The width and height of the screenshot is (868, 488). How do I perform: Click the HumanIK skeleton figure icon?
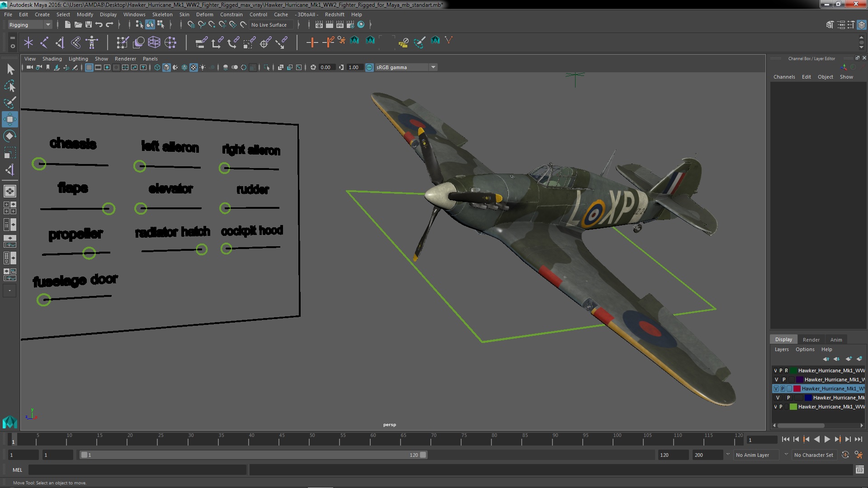tap(92, 43)
